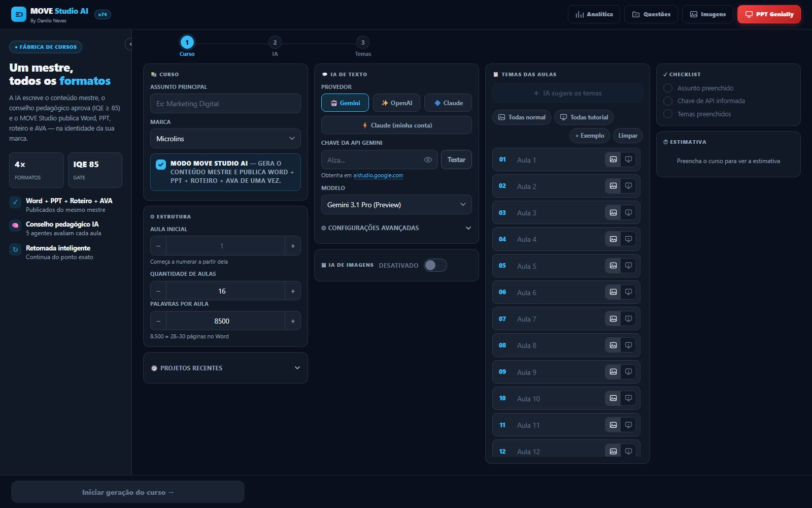Set Aula 10 image mode icon
The height and width of the screenshot is (508, 812).
613,398
